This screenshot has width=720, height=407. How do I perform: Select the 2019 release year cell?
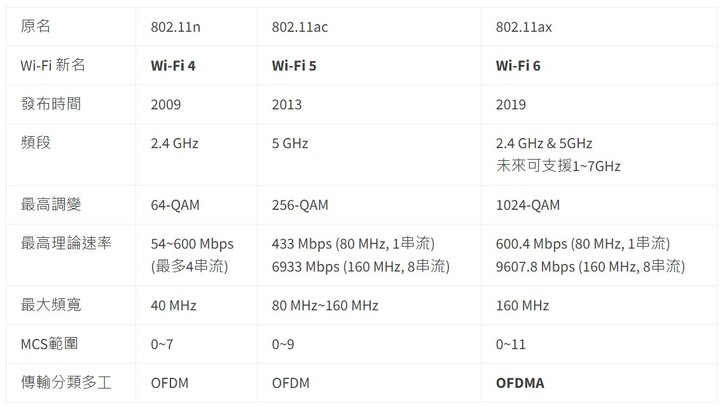tap(599, 104)
